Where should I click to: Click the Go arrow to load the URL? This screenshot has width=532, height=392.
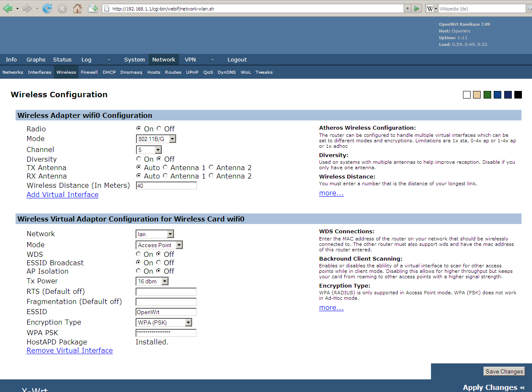pos(416,8)
